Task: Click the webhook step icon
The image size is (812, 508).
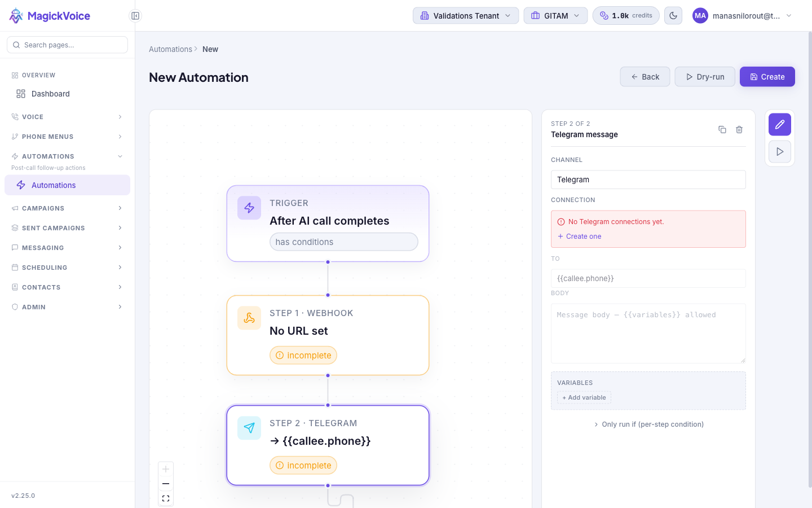Action: [249, 318]
